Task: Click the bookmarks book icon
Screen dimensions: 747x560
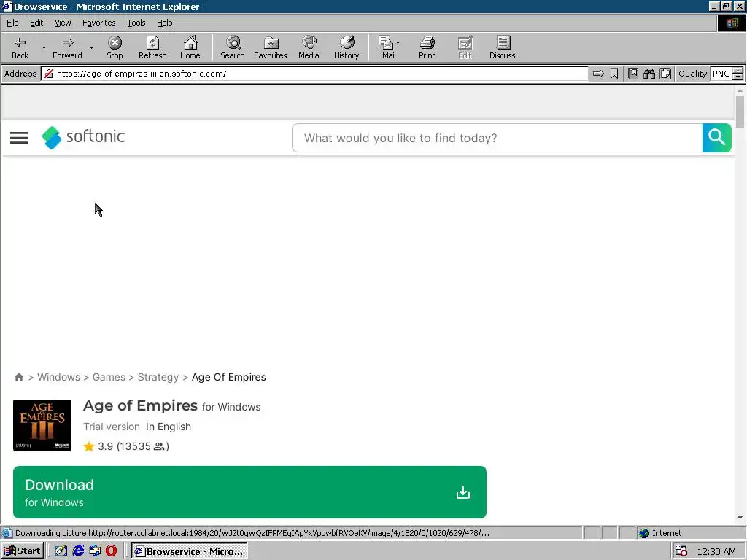Action: [633, 74]
